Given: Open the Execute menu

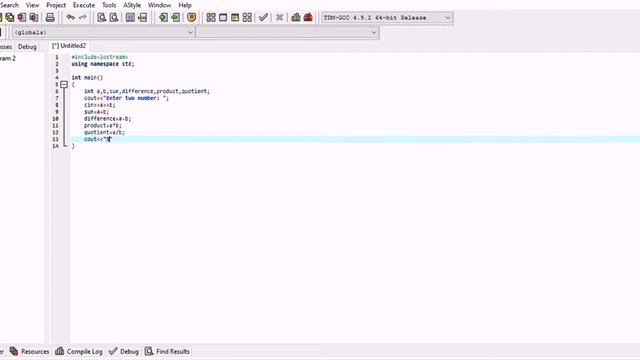Looking at the screenshot, I should (84, 5).
